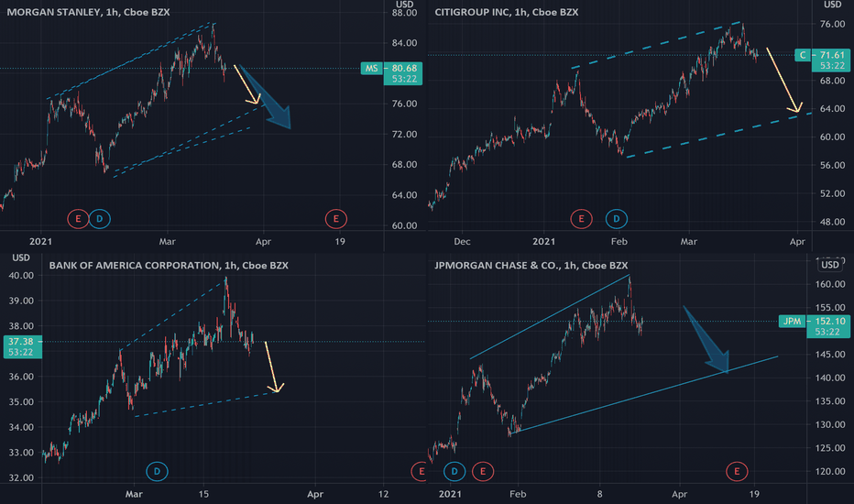Select the CITIGROUP INC, 1h, Cboe BZX title

[x=507, y=12]
